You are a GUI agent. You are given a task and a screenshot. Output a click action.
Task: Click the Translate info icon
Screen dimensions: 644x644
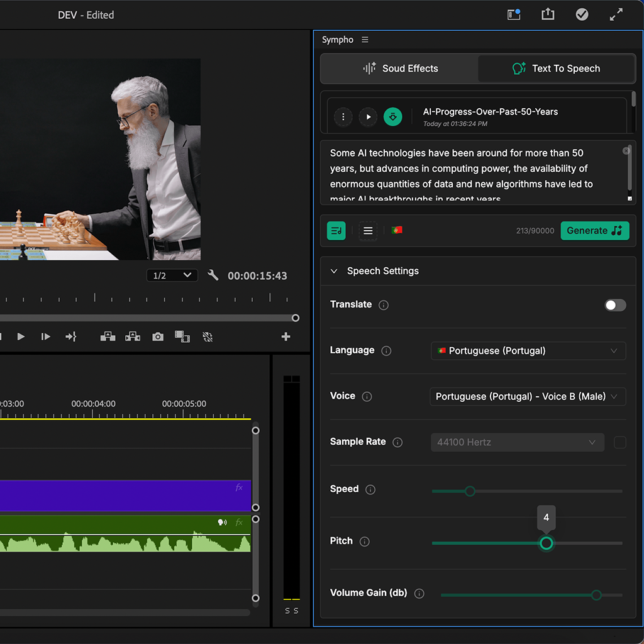tap(384, 305)
